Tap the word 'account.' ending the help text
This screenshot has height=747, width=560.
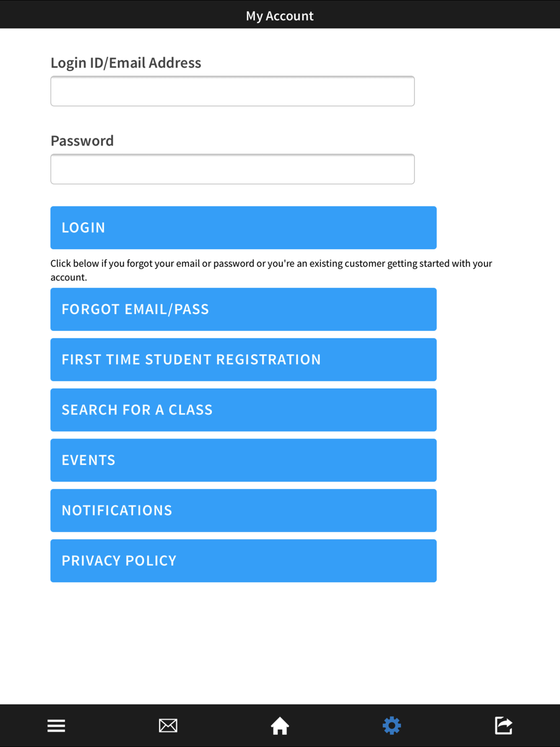69,277
